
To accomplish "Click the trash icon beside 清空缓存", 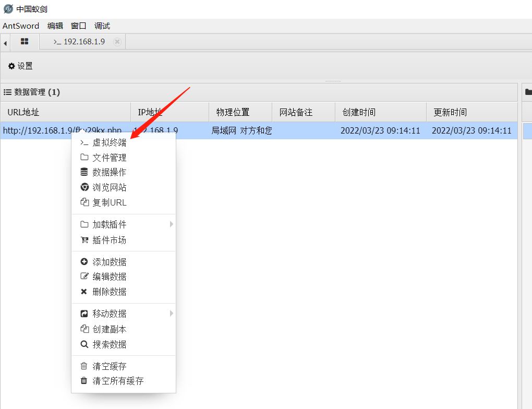I will (84, 366).
